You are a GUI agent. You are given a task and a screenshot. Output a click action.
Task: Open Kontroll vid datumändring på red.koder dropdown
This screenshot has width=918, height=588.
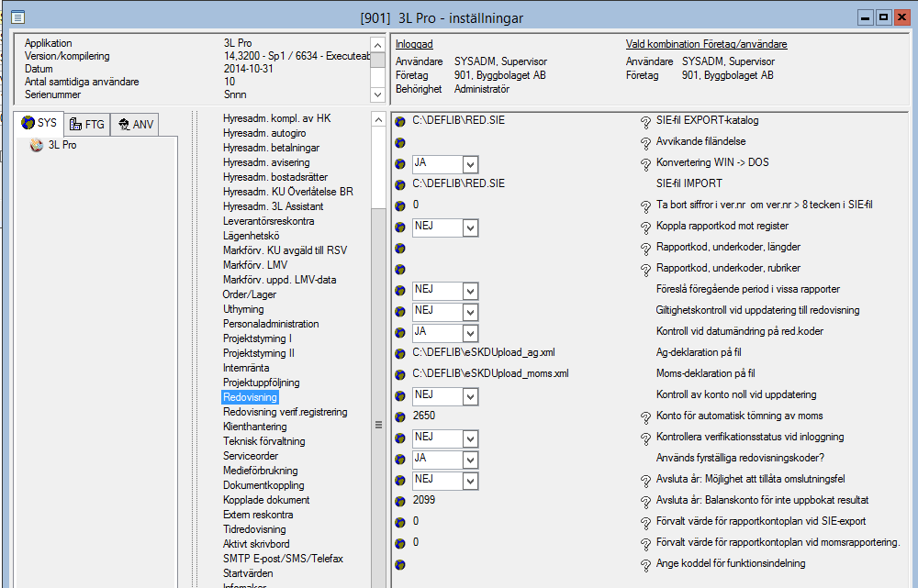[470, 333]
